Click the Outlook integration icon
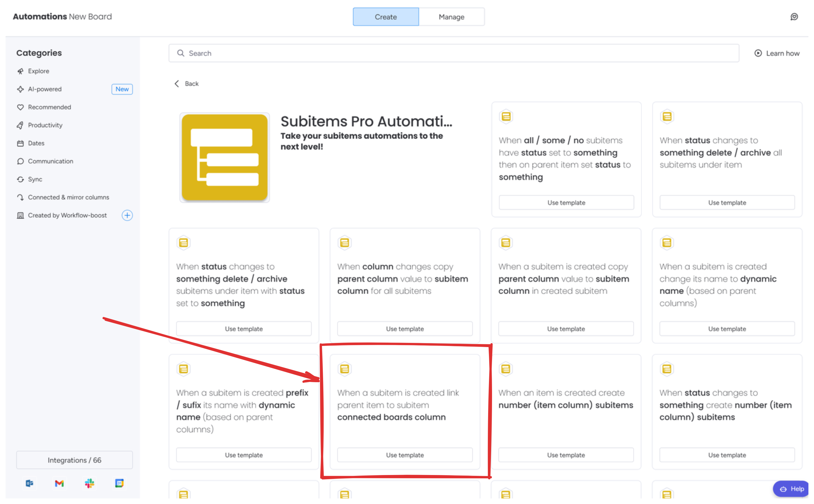 point(29,483)
